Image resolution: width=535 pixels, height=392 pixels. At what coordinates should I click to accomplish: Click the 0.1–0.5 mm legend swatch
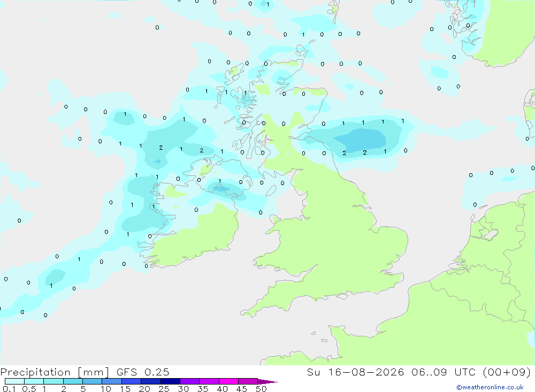coord(14,381)
